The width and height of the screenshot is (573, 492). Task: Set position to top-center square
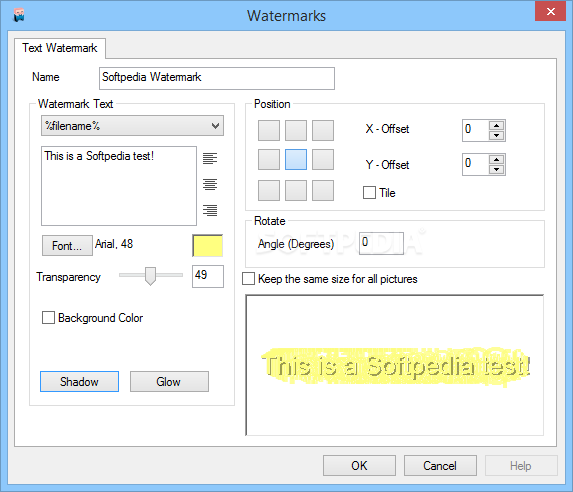(x=296, y=130)
